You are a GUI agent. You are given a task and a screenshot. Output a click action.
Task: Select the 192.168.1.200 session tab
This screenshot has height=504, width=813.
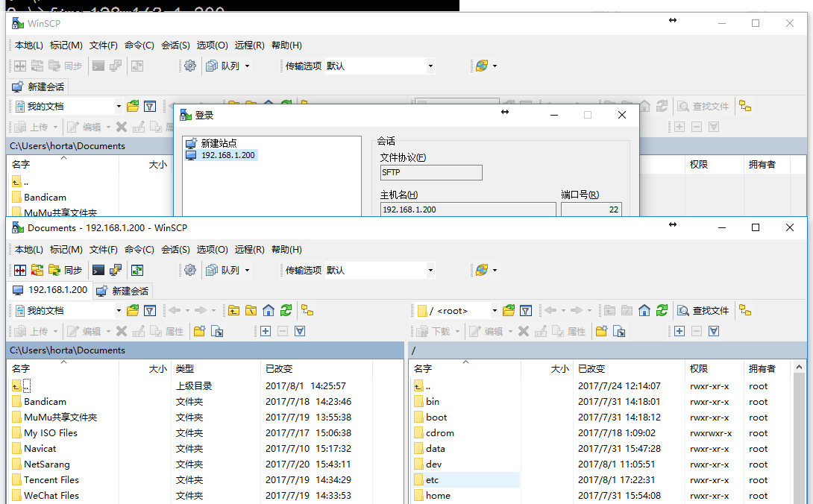click(x=50, y=290)
